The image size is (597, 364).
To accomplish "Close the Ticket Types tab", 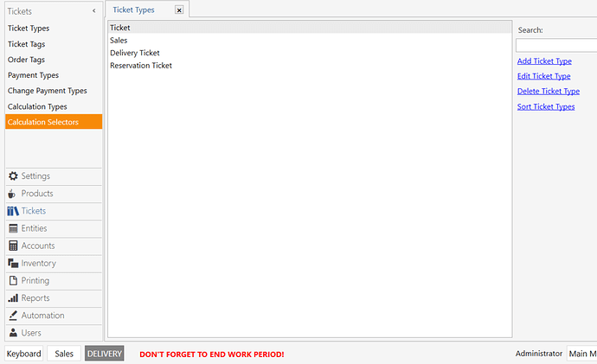I will (179, 10).
